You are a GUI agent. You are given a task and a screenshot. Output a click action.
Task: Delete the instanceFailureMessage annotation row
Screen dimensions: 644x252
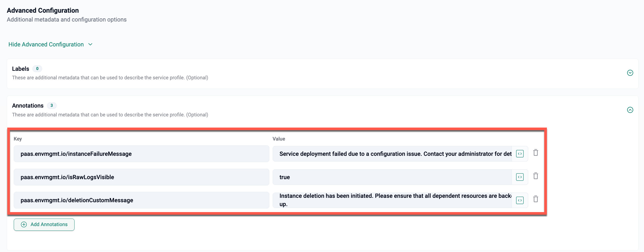pos(535,153)
